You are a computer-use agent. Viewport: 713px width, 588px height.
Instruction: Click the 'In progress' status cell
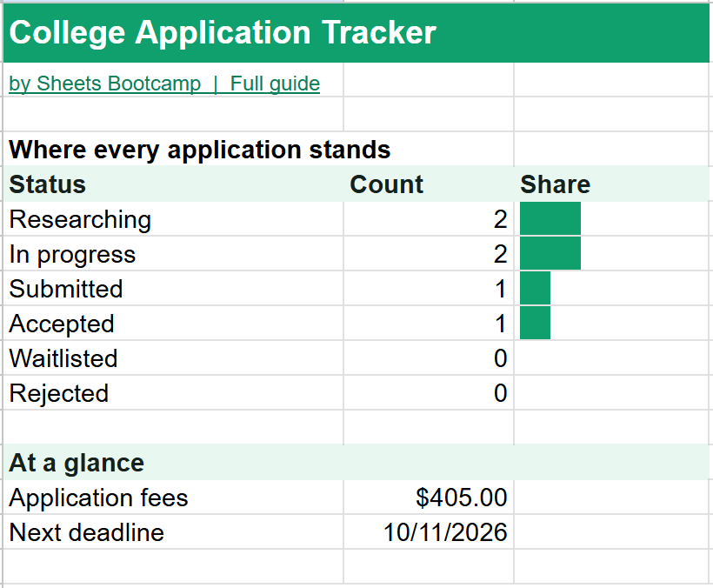[x=173, y=254]
